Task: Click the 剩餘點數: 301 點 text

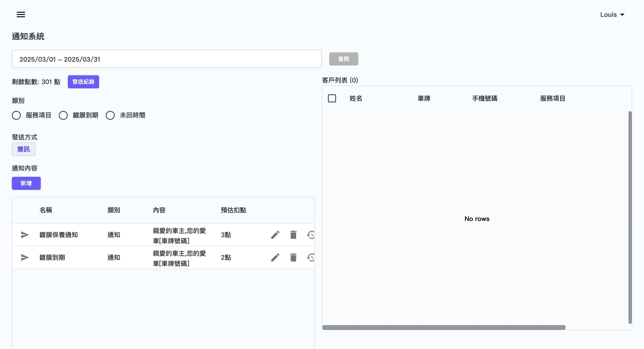Action: click(36, 82)
